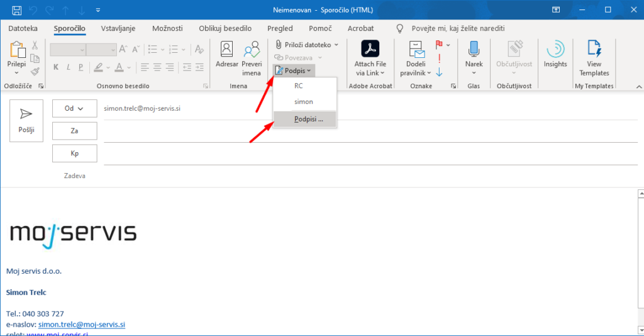Click the Cut scissors icon
The image size is (644, 336).
click(35, 45)
